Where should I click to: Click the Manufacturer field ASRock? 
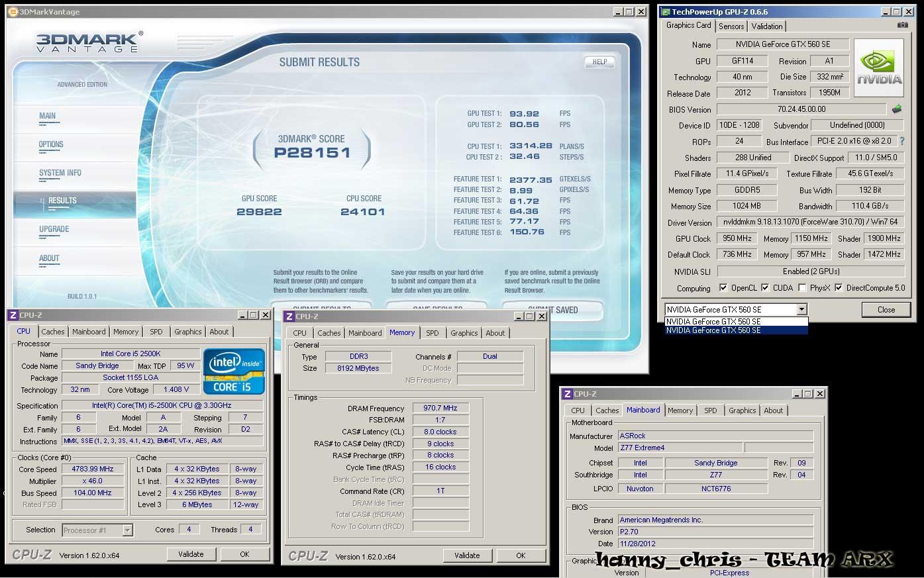[x=715, y=436]
